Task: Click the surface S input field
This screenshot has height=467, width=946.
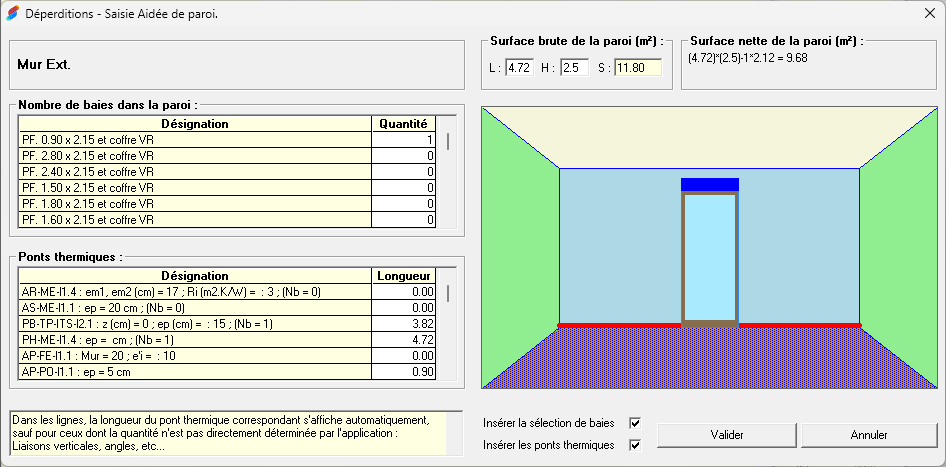Action: coord(637,68)
